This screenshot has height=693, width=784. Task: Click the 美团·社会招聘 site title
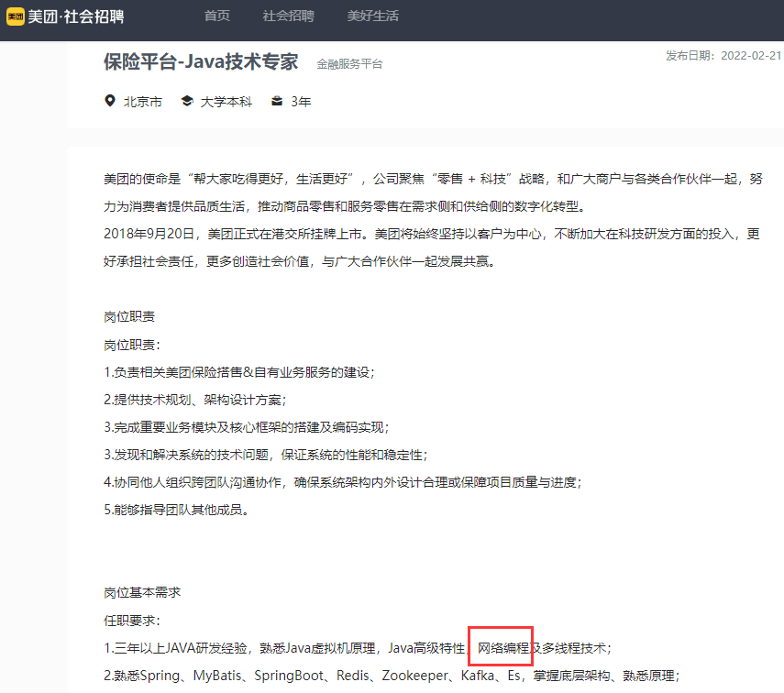coord(76,16)
